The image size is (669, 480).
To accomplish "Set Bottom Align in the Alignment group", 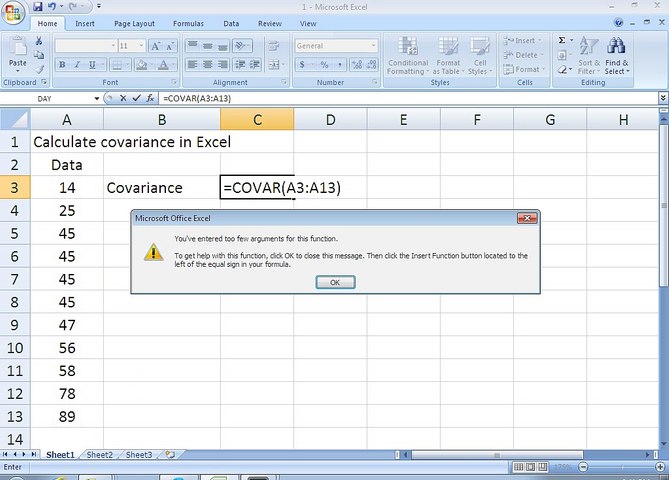I will click(x=222, y=46).
